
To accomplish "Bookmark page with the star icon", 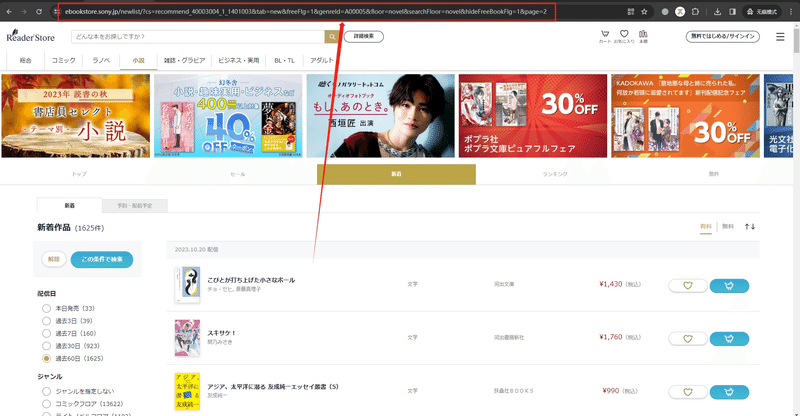I will (644, 11).
